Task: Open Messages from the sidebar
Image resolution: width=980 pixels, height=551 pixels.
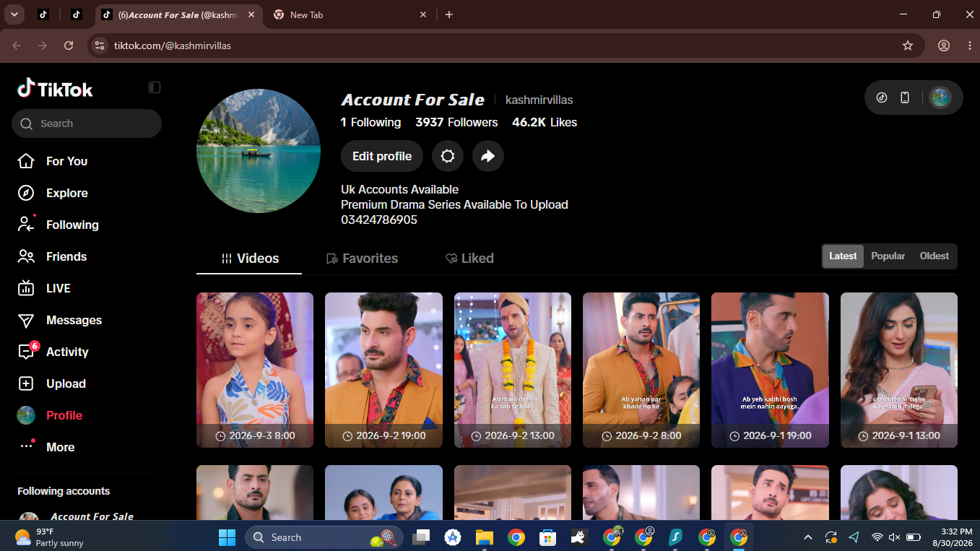Action: tap(59, 320)
